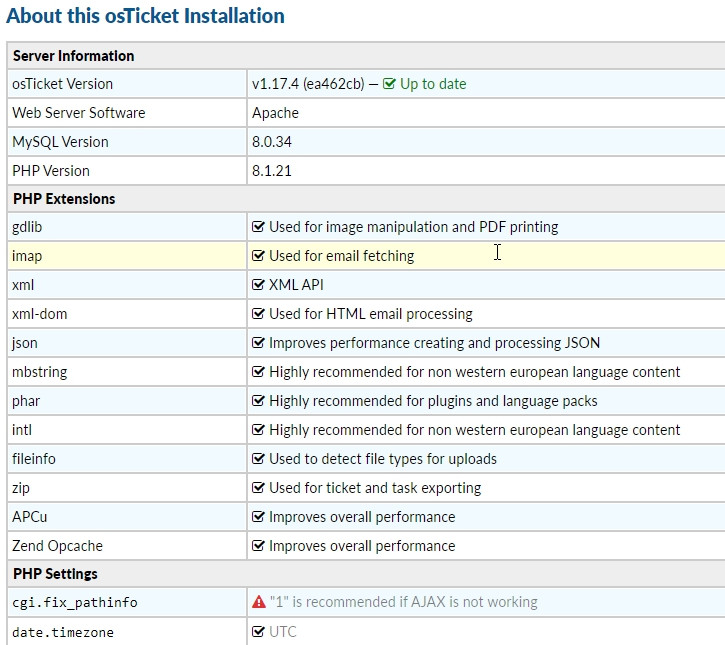Click the xml-dom extension name
The width and height of the screenshot is (725, 645).
coord(40,314)
